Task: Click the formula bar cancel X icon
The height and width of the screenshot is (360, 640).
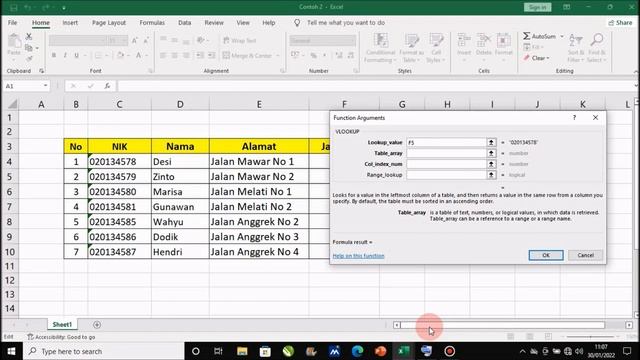Action: coord(73,86)
